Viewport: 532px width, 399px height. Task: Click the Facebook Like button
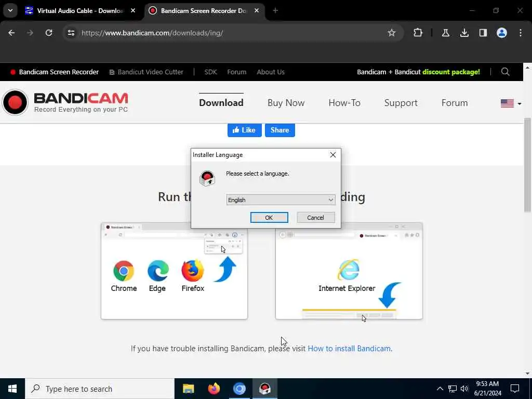pyautogui.click(x=245, y=130)
